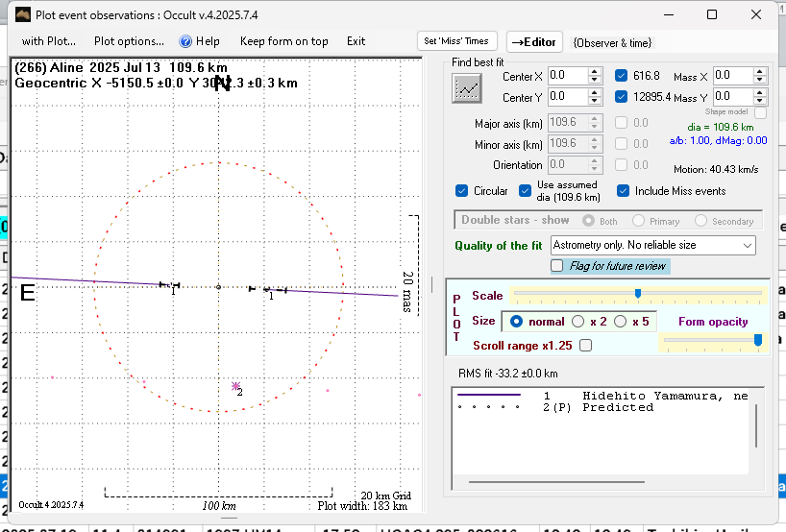
Task: Uncheck the Circular checkbox
Action: pyautogui.click(x=462, y=191)
